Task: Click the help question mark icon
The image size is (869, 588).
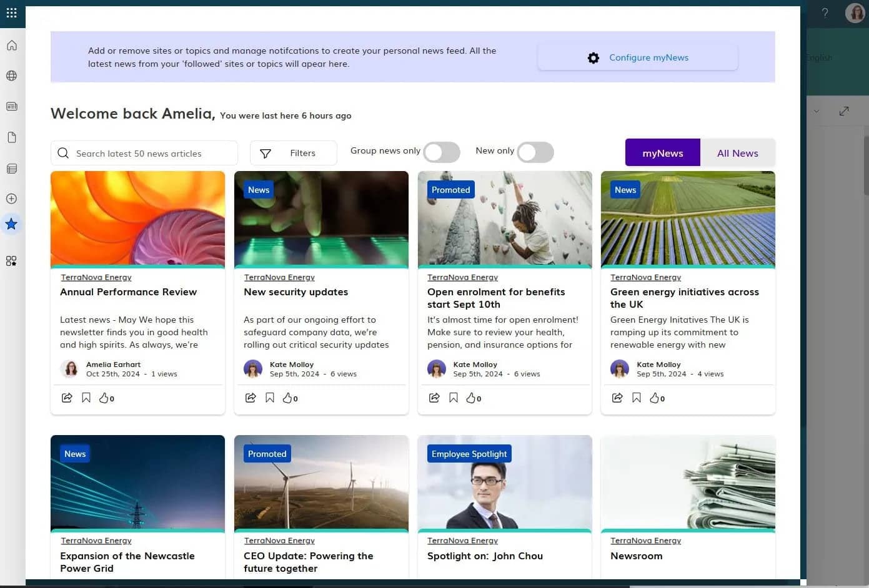Action: coord(825,12)
